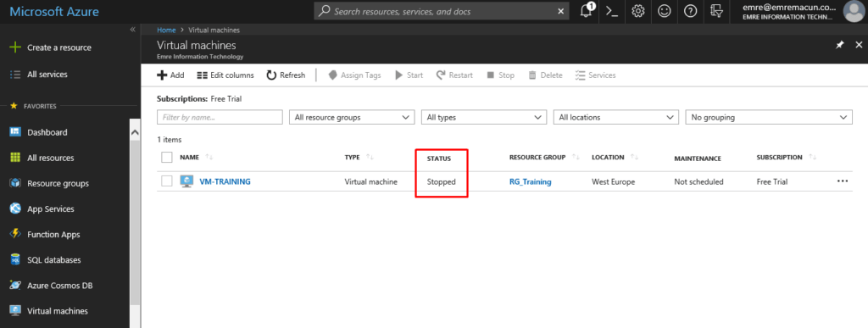Viewport: 868px width, 328px height.
Task: Click the Not scheduled maintenance cell
Action: 698,181
